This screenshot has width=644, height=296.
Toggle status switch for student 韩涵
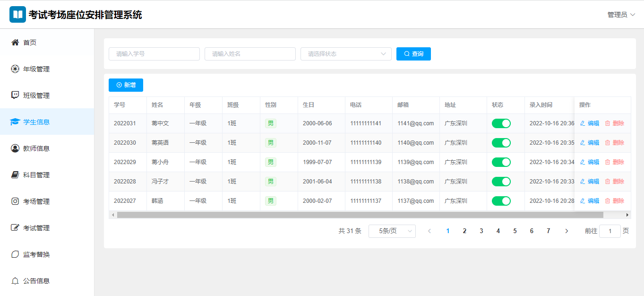tap(501, 201)
